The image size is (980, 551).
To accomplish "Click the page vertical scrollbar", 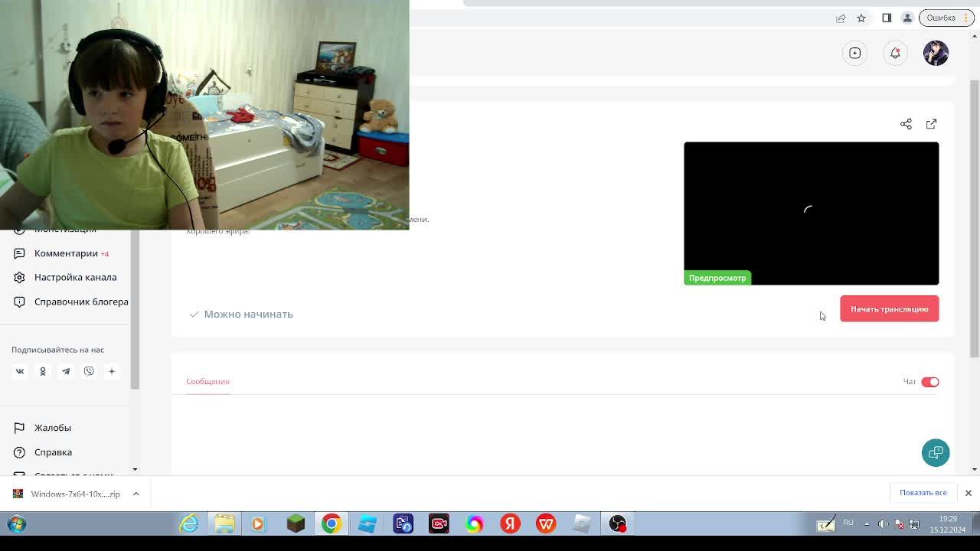I will pos(975,218).
